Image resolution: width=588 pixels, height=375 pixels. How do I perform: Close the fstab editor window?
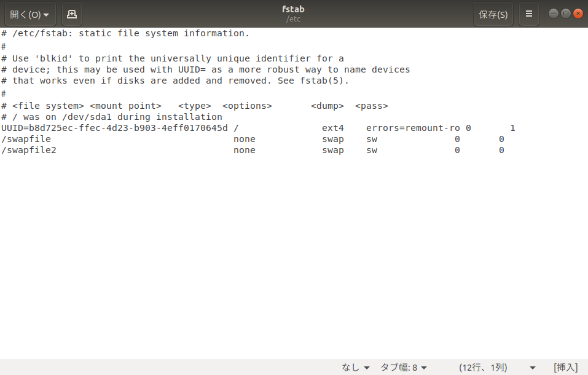coord(578,12)
